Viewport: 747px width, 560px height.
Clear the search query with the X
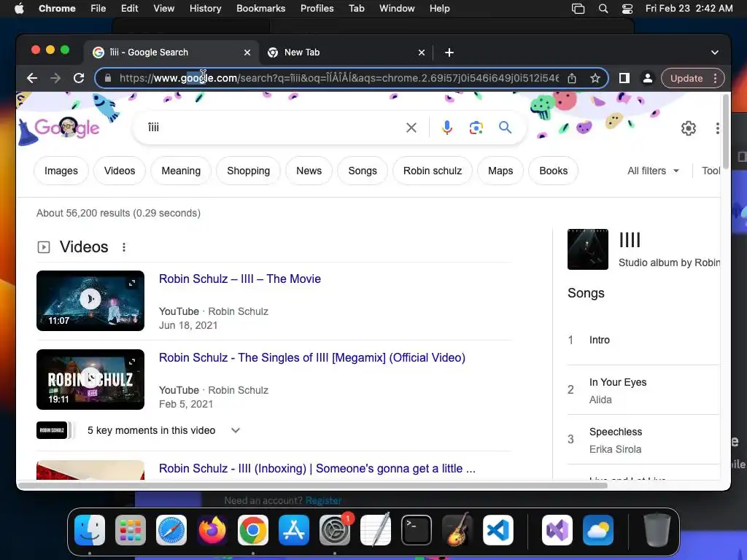pyautogui.click(x=411, y=128)
